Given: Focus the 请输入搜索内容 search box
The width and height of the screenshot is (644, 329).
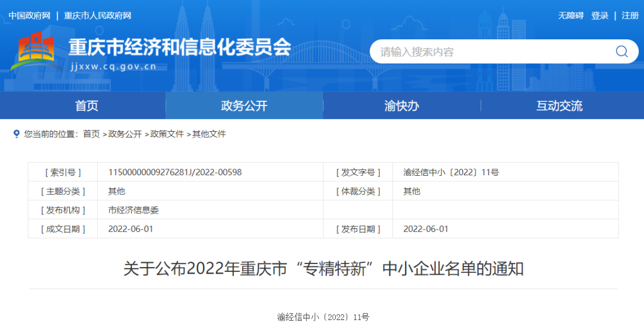Looking at the screenshot, I should point(489,52).
